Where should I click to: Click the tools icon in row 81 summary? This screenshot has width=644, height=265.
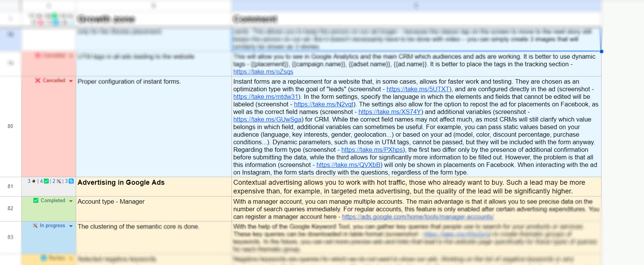click(x=59, y=181)
